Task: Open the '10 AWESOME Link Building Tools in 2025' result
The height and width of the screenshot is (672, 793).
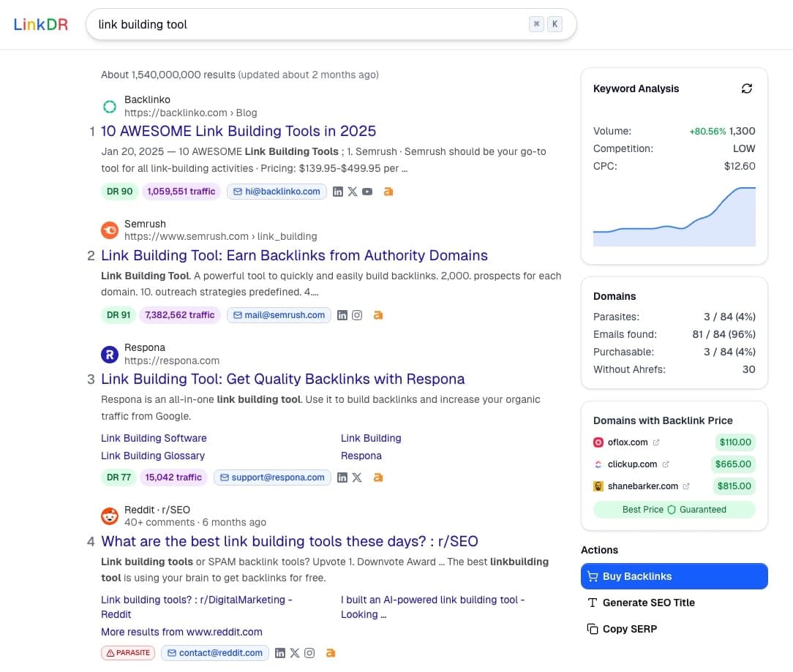Action: pyautogui.click(x=238, y=131)
